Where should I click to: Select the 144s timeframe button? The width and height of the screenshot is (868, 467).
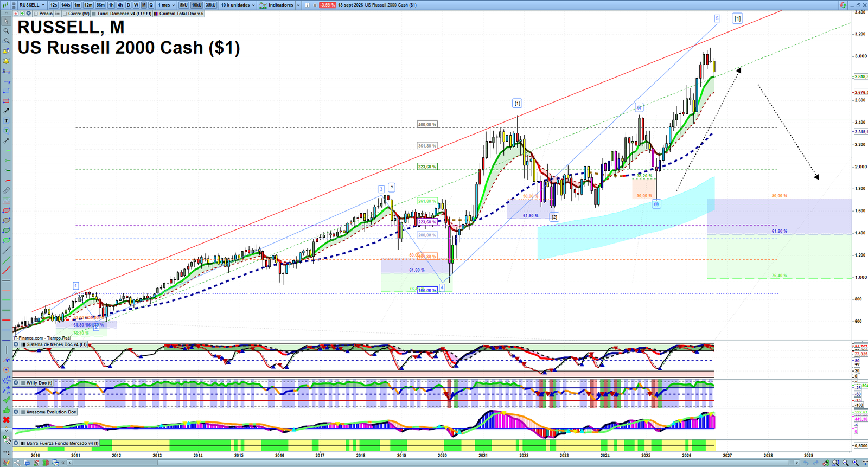[x=66, y=5]
